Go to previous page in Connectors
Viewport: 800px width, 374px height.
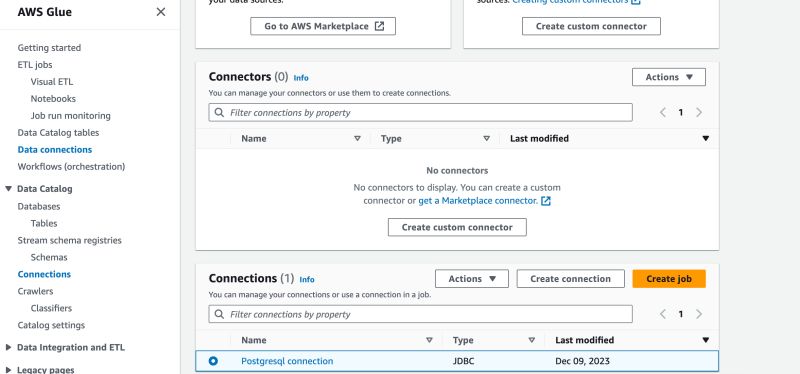(x=663, y=113)
